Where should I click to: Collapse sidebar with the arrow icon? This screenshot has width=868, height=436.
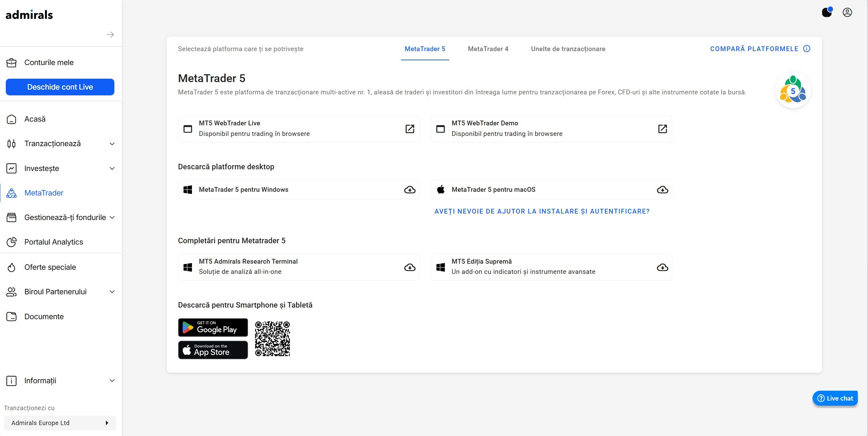pos(110,35)
